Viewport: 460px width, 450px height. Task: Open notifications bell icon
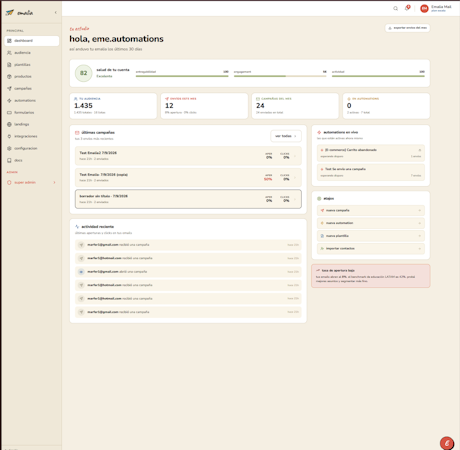tap(407, 8)
